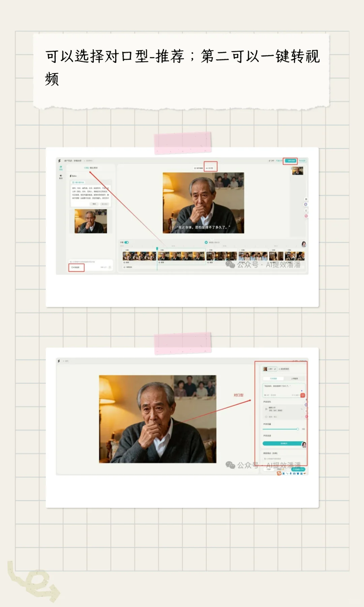
Task: Click the Sogou shirt skin icon
Action: pyautogui.click(x=298, y=473)
